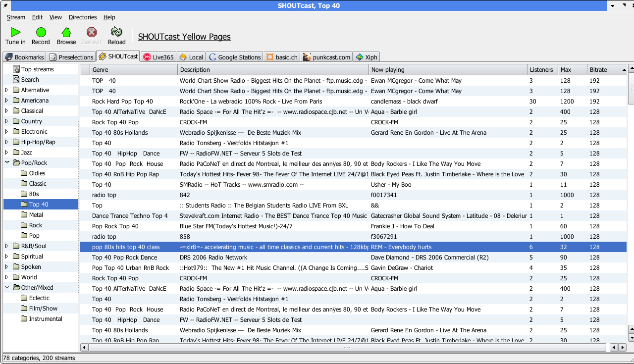Expand the Alternative category
Screen dimensions: 634x364
pos(7,90)
